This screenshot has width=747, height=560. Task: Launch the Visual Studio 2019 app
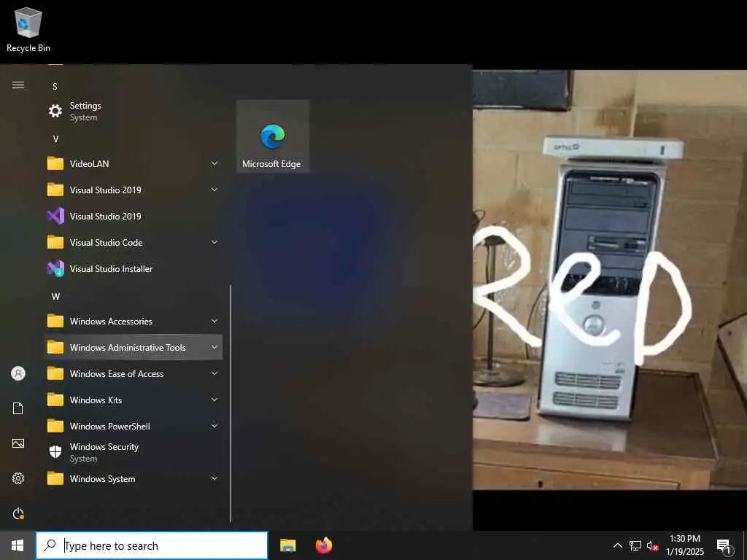[x=133, y=216]
